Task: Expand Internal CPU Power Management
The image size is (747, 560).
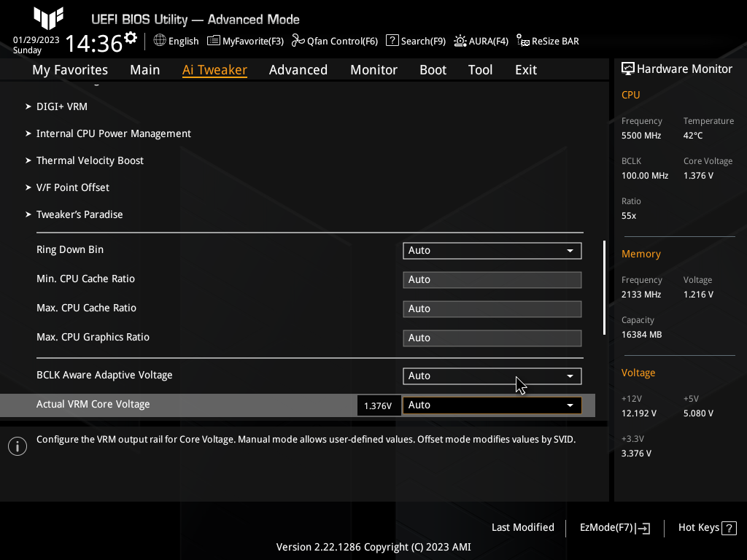Action: coord(113,134)
